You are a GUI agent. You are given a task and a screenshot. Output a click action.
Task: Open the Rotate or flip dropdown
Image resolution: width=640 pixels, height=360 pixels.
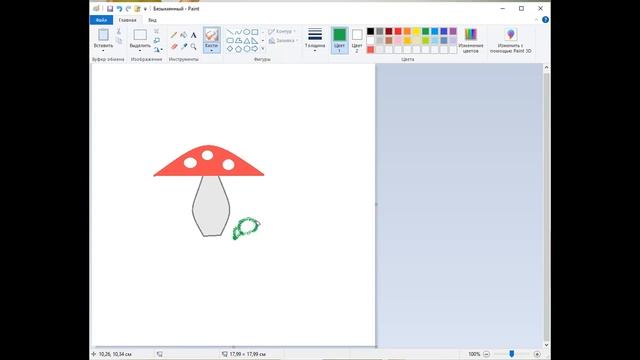(158, 49)
